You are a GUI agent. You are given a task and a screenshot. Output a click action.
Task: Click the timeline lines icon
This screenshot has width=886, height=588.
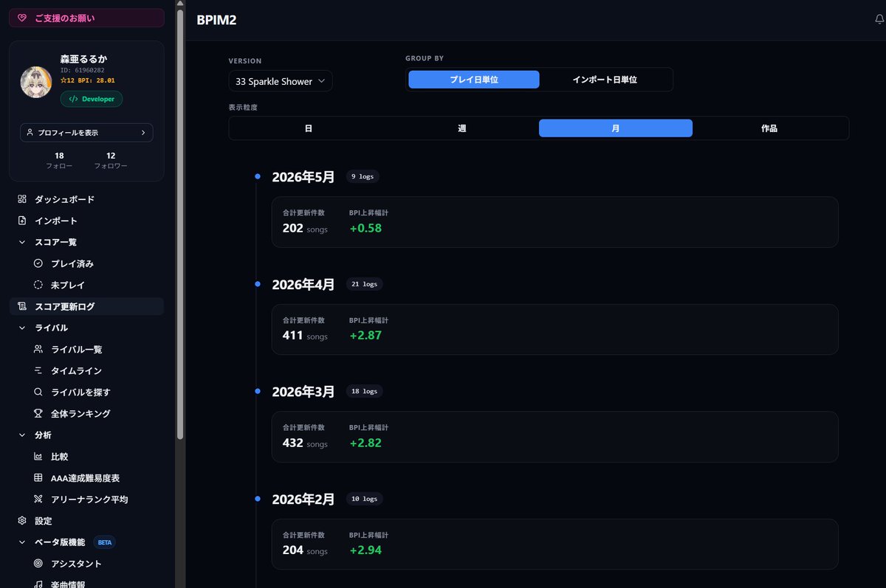[x=38, y=370]
